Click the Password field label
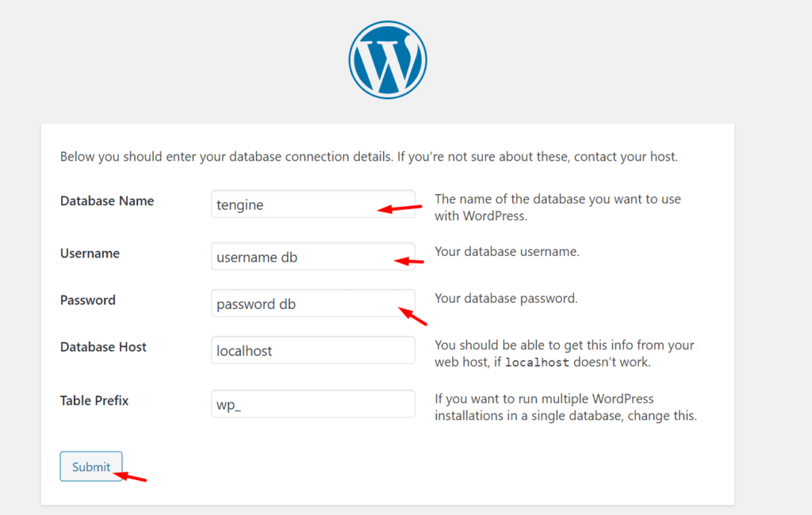812x515 pixels. [x=88, y=300]
